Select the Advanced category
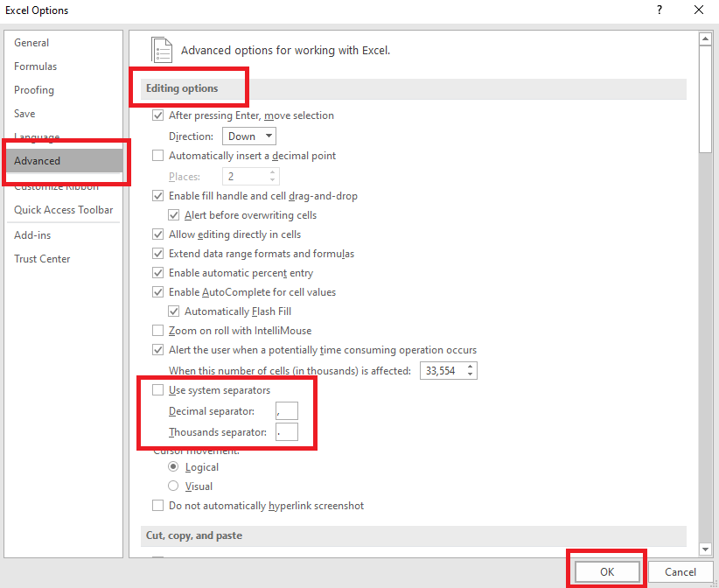Screen dimensions: 719x588 [x=65, y=161]
